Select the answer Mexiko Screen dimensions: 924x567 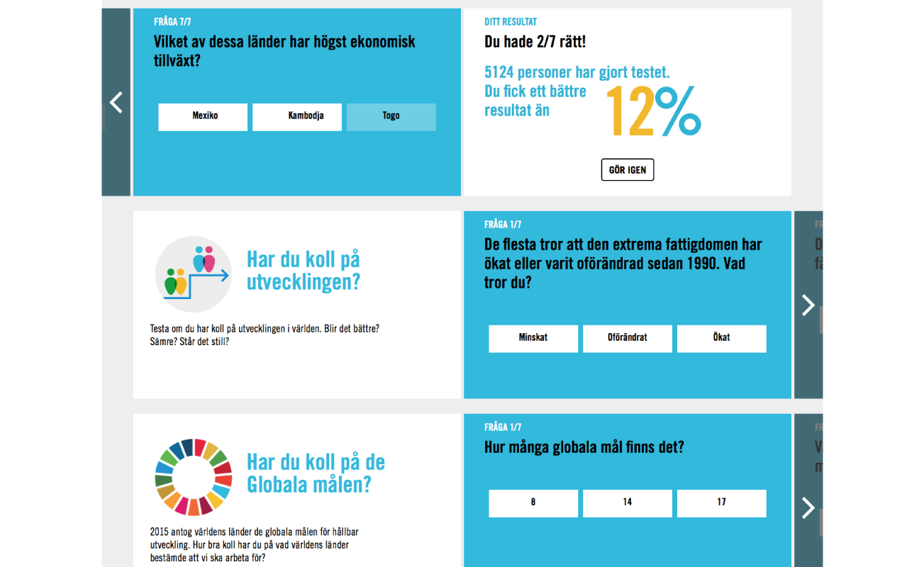tap(203, 117)
